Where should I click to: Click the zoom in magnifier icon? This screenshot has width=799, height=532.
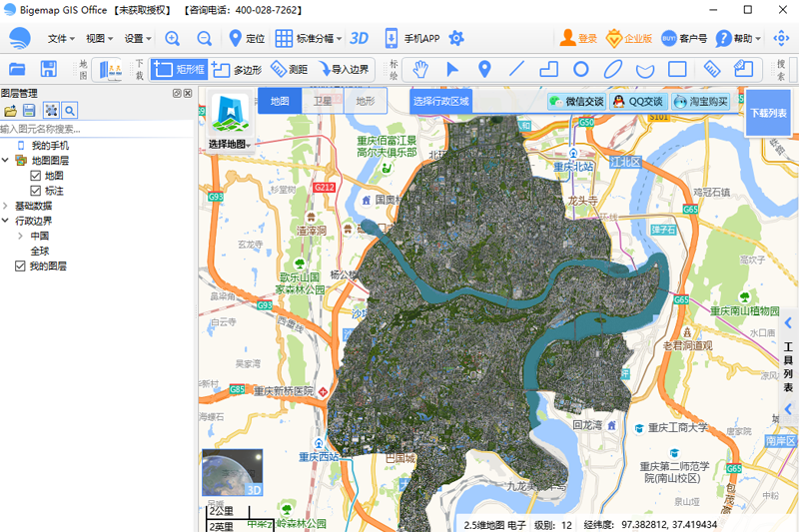point(173,38)
